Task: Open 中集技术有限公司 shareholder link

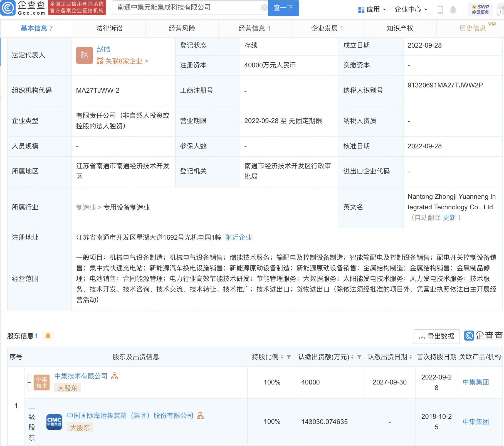Action: pos(81,376)
